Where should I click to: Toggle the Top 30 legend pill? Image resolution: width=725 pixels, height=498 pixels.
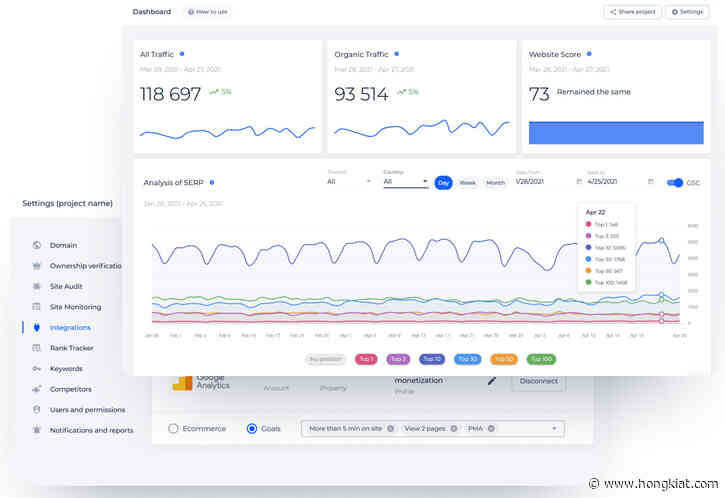coord(467,359)
